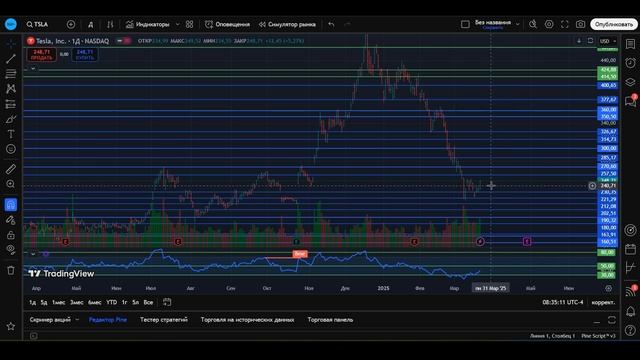Select the text annotation tool
The width and height of the screenshot is (640, 360).
pyautogui.click(x=11, y=134)
